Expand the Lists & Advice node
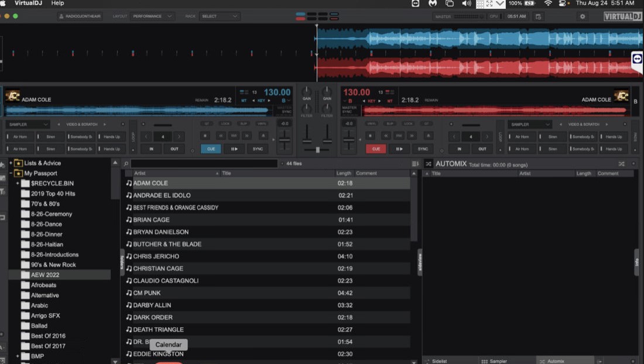 coord(11,163)
